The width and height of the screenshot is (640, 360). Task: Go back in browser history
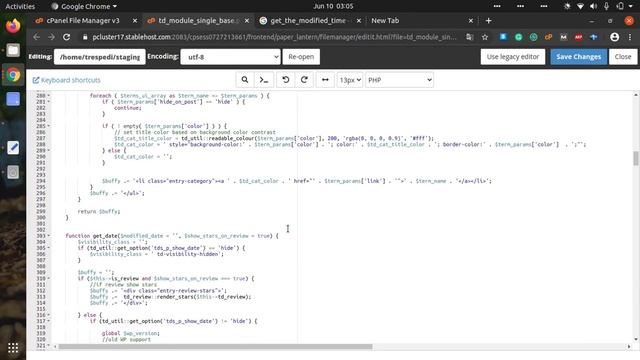pyautogui.click(x=36, y=37)
